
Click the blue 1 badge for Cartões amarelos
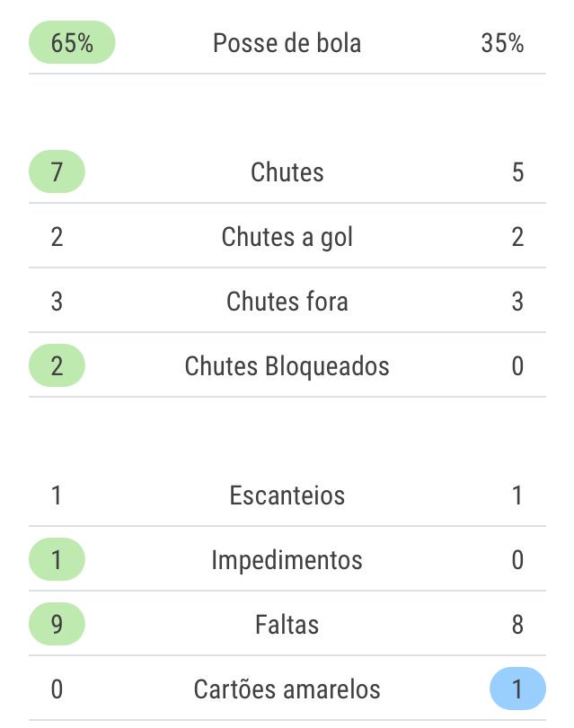517,689
